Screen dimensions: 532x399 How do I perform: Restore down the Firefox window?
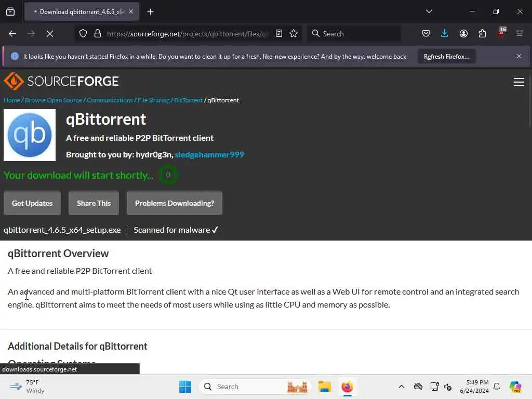click(496, 11)
